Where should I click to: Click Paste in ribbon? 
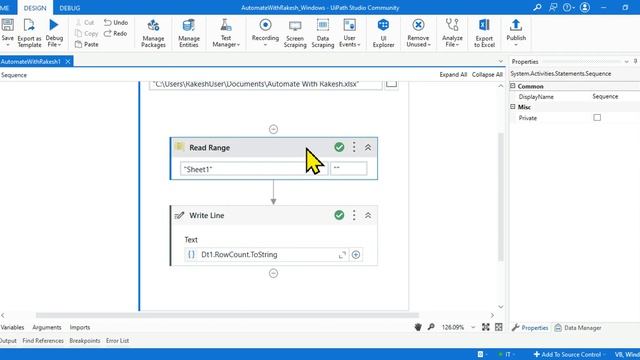click(87, 44)
